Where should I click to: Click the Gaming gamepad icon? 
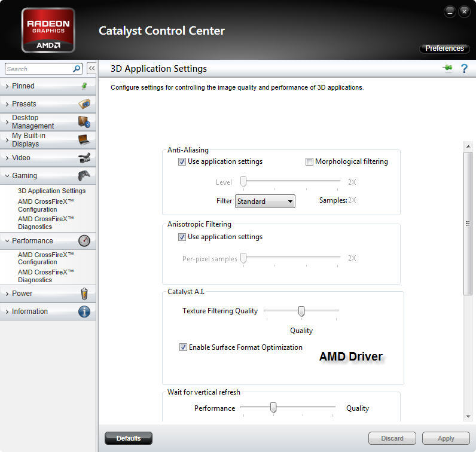point(84,175)
